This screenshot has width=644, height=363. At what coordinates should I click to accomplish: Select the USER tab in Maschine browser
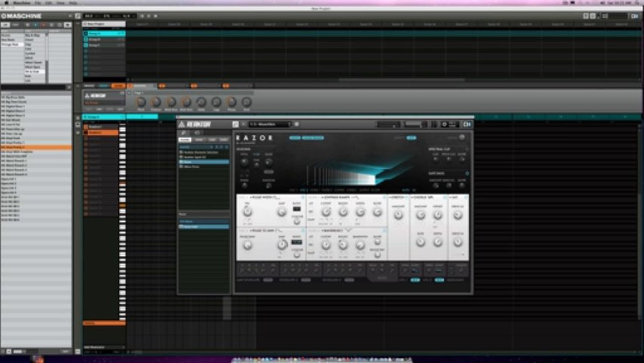point(16,24)
